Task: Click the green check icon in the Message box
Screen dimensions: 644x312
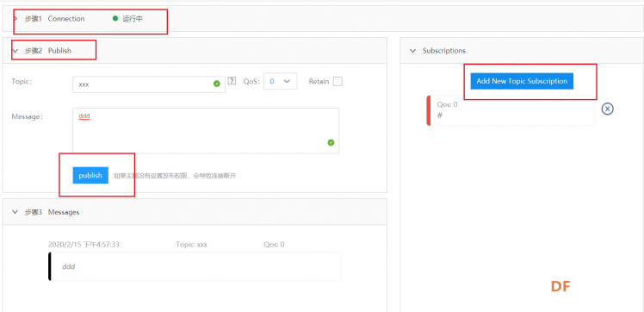Action: (x=331, y=142)
